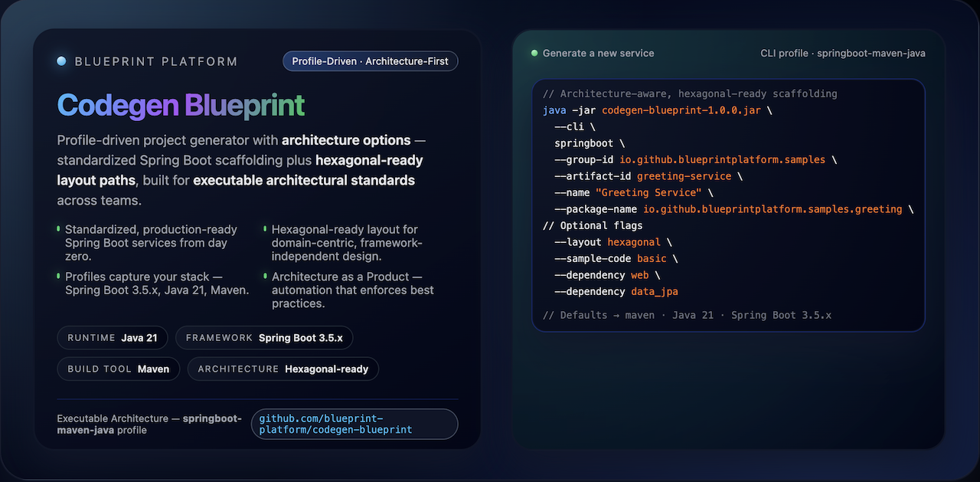Click the RUNTIME Java 21 badge

112,337
